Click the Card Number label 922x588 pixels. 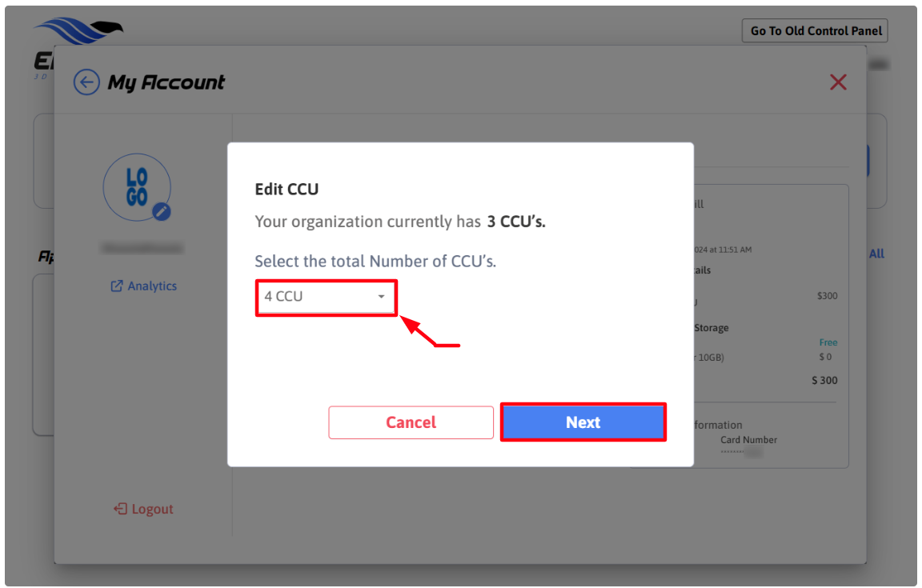click(x=748, y=440)
